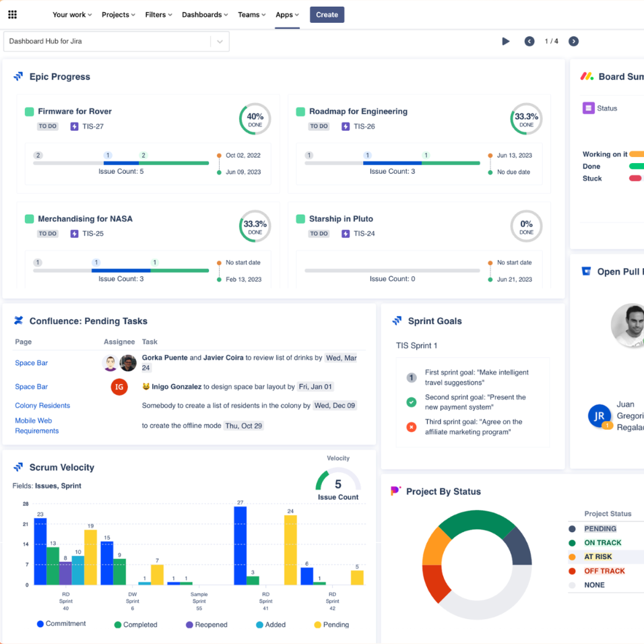Click the monday.com icon beside Board Summary
644x644 pixels.
[x=587, y=77]
